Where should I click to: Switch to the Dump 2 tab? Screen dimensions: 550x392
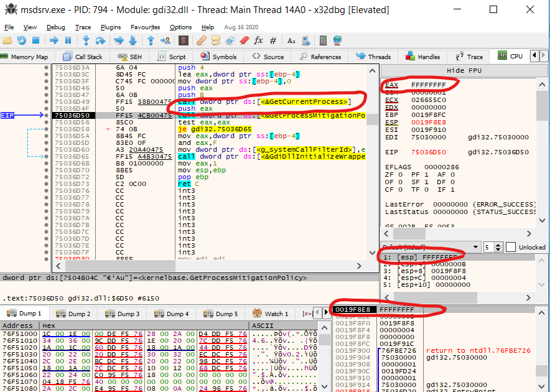[79, 314]
